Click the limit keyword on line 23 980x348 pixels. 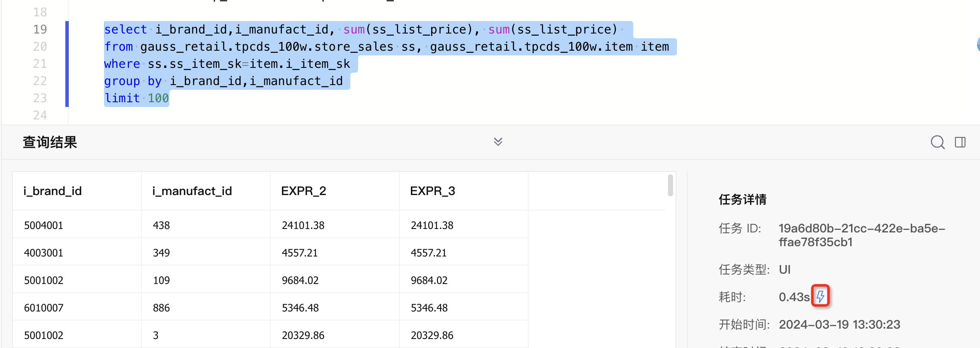point(122,98)
